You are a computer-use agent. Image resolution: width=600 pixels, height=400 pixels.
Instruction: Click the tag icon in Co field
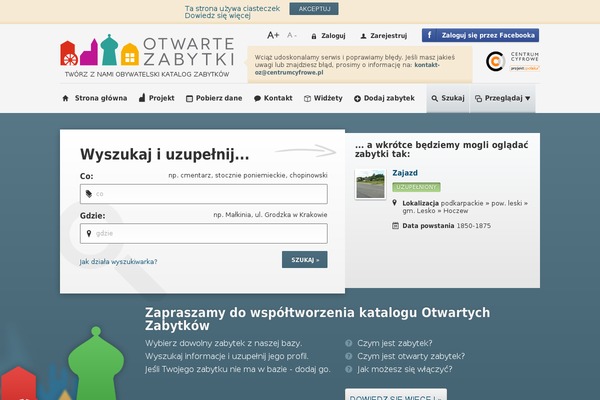tap(89, 194)
